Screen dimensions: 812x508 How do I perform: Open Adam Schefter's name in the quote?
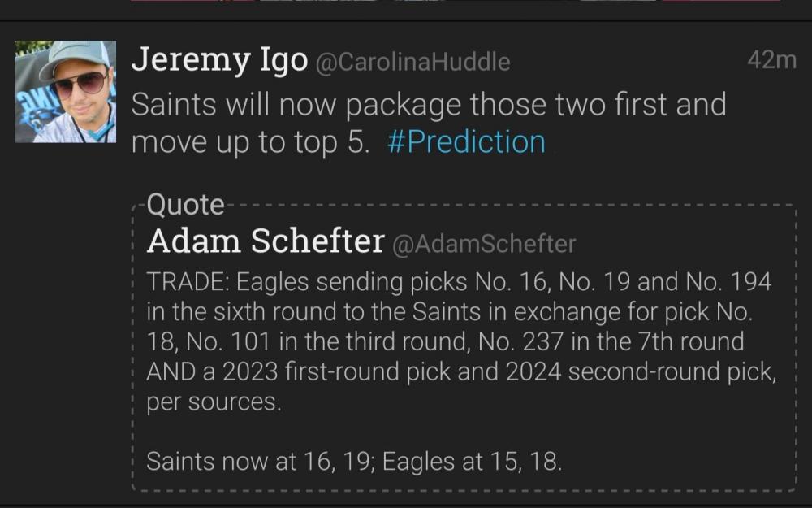[265, 241]
